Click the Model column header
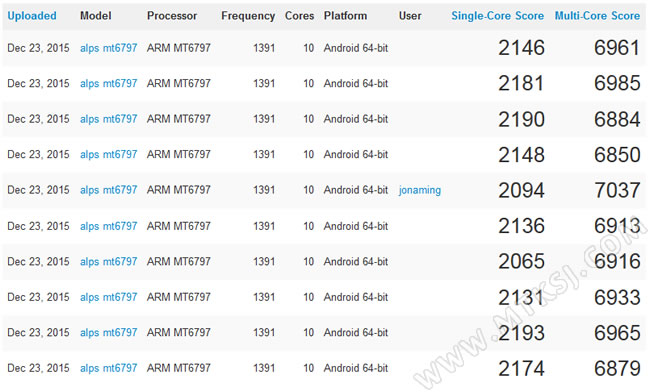650x392 pixels. (x=96, y=16)
